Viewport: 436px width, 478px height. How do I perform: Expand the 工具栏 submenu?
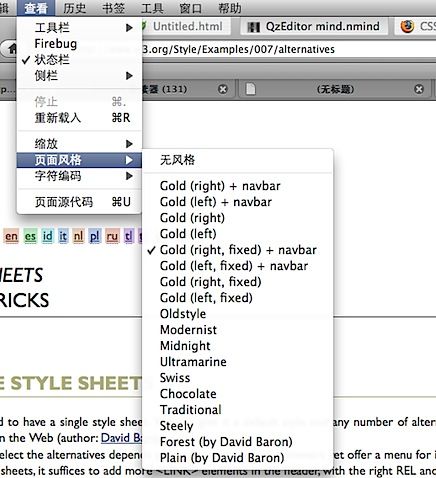(79, 28)
